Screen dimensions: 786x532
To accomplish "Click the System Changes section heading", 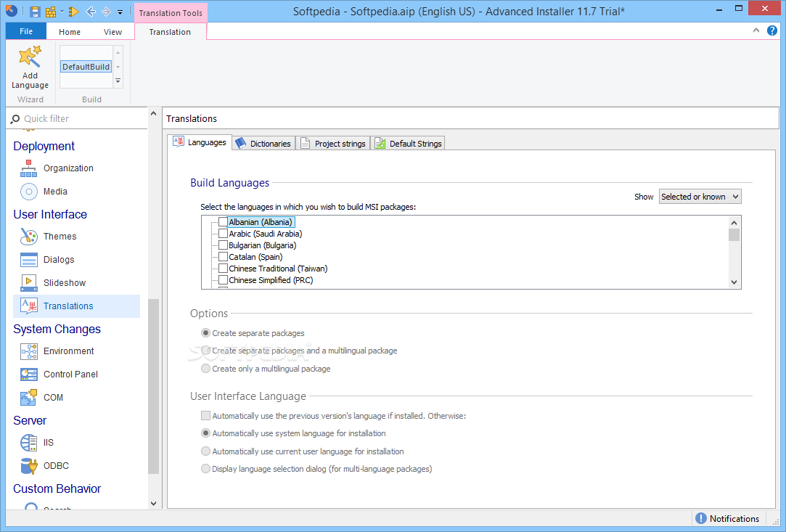I will coord(57,329).
